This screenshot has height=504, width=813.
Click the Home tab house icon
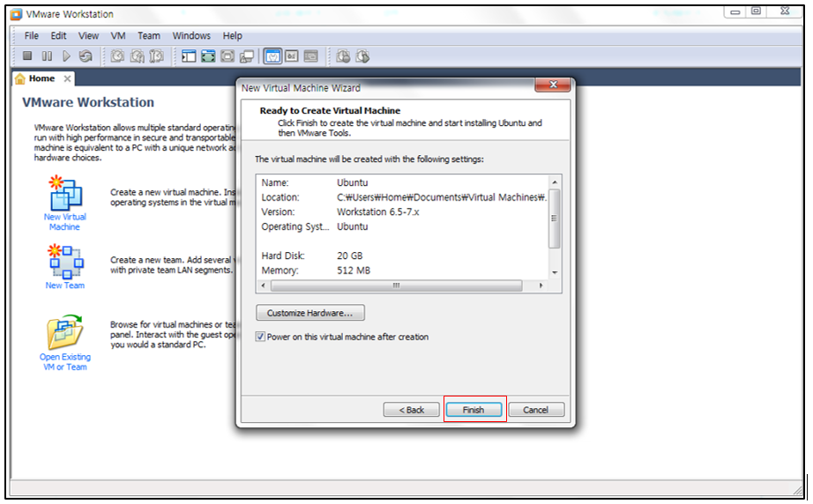click(19, 78)
